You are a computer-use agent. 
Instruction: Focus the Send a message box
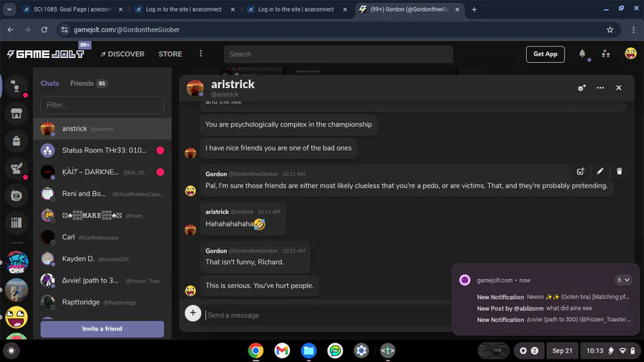coord(327,315)
